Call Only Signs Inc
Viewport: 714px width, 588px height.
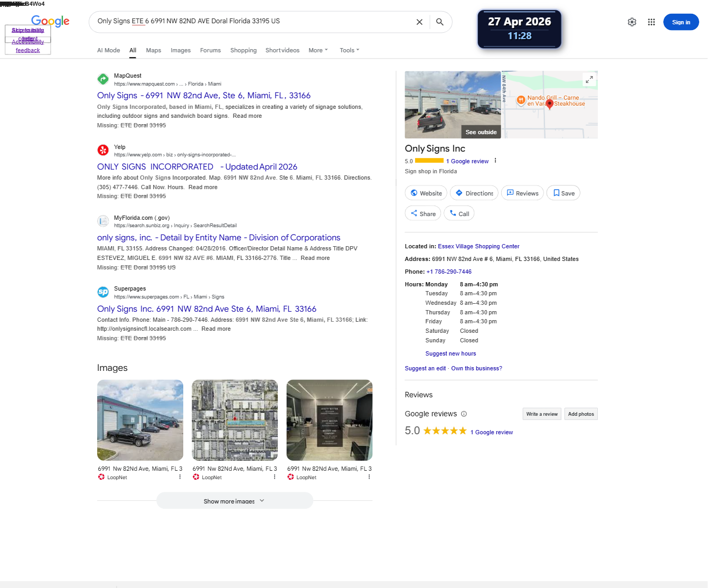459,213
